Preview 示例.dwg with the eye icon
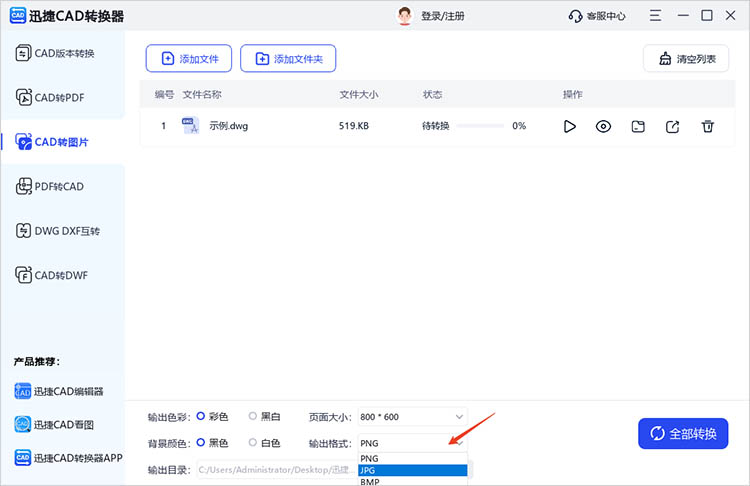This screenshot has width=750, height=486. (603, 126)
